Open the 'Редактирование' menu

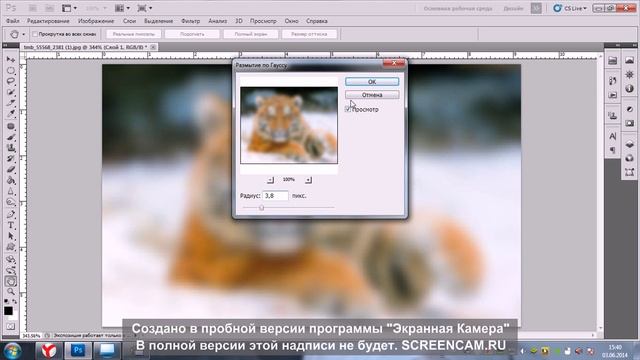48,21
